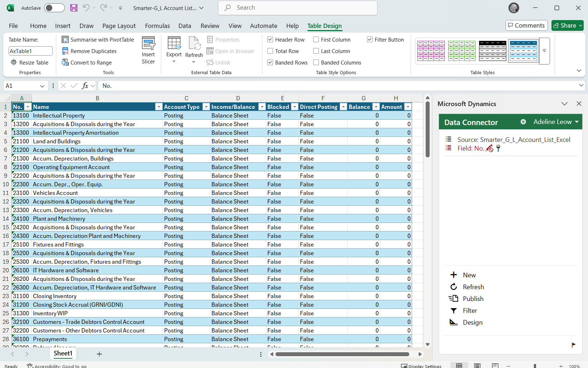Go to the Page Layout tab
The image size is (588, 368).
(x=119, y=26)
